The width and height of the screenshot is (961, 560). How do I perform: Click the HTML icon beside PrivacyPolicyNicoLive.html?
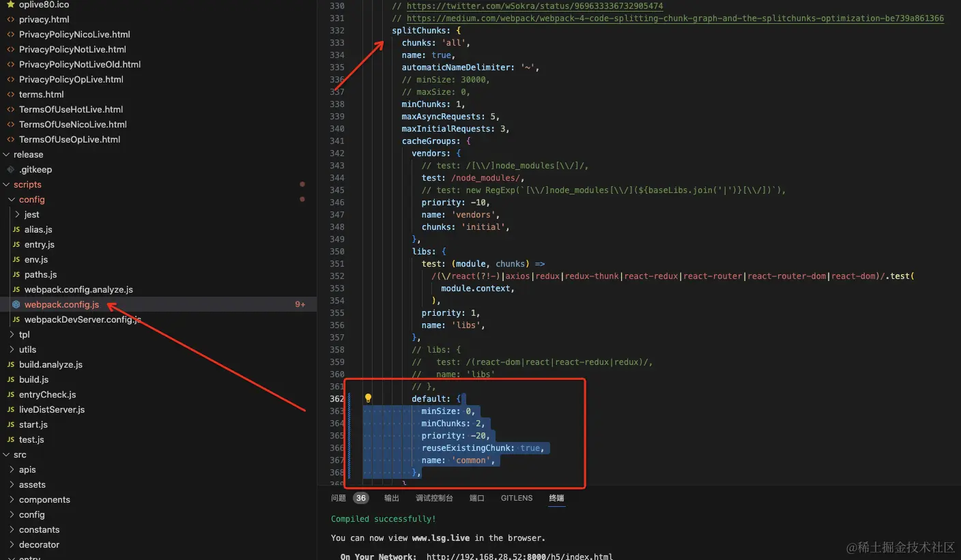pos(11,34)
